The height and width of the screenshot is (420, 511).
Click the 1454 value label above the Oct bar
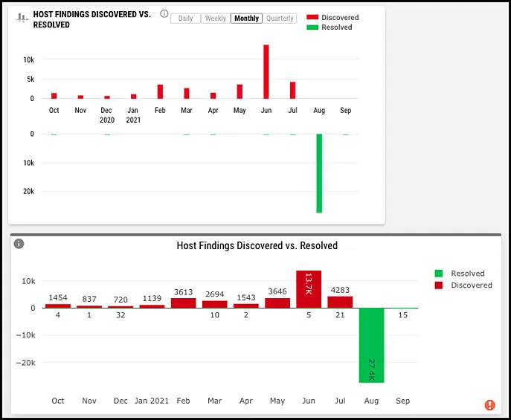tap(58, 297)
